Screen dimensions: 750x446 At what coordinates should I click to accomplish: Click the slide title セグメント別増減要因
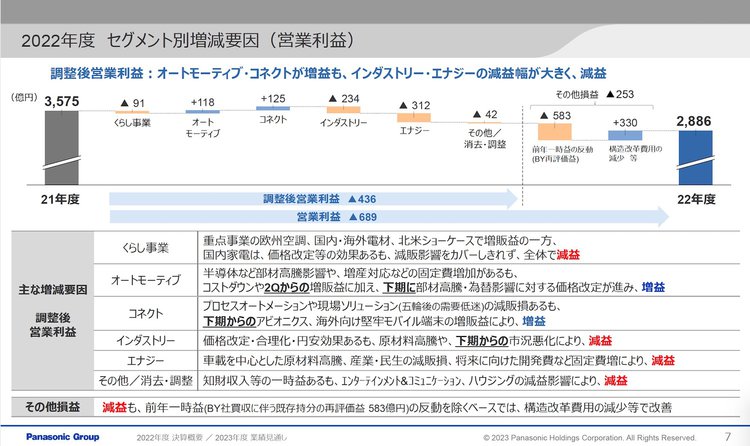190,41
